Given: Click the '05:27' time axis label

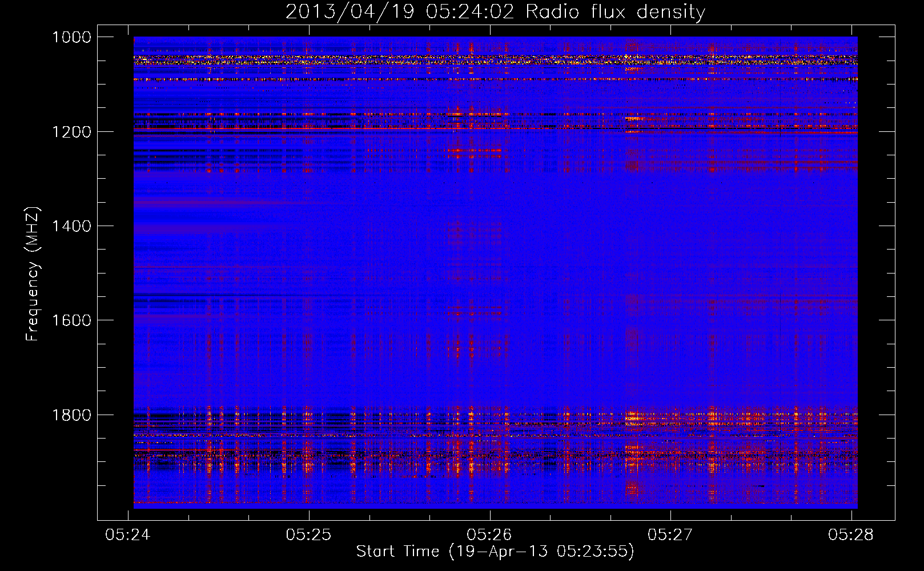Looking at the screenshot, I should click(x=670, y=534).
